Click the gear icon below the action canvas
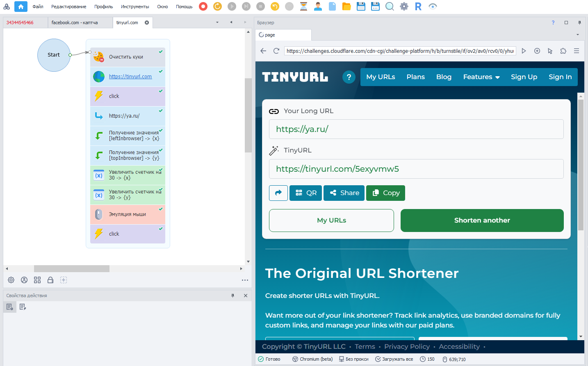 coord(11,280)
